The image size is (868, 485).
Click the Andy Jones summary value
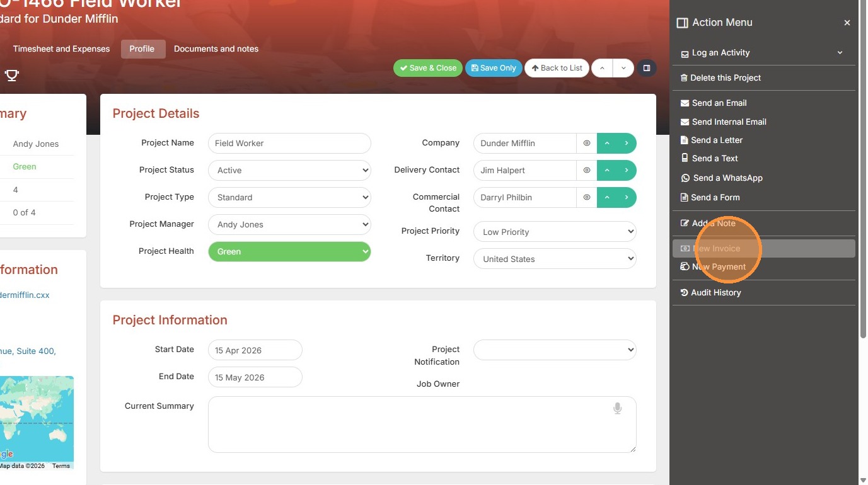click(x=36, y=144)
